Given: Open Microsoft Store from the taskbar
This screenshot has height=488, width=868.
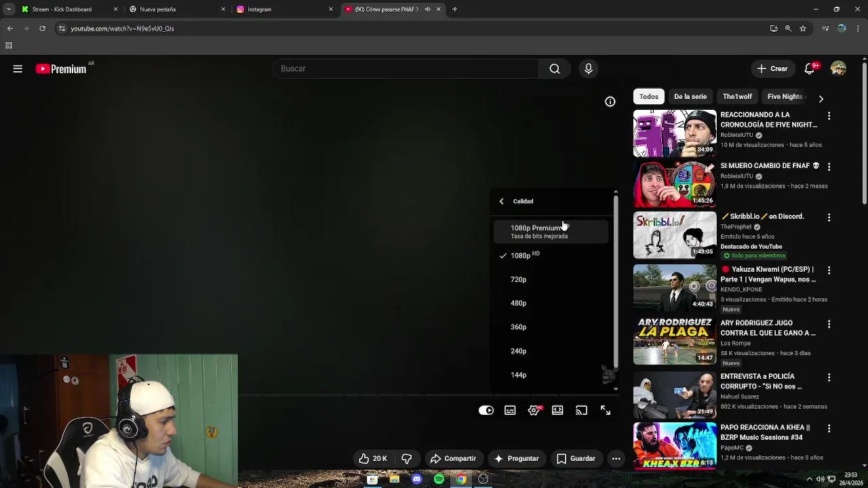Looking at the screenshot, I should coord(372,479).
